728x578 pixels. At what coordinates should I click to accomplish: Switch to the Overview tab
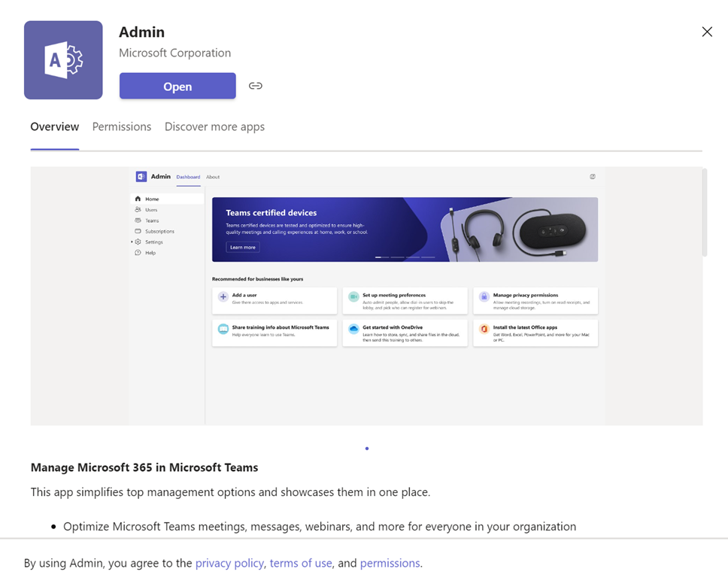(55, 126)
